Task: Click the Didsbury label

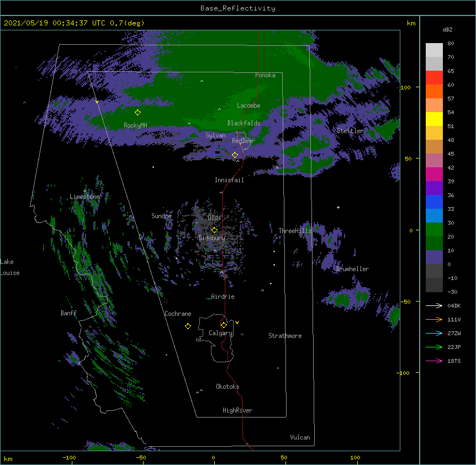Action: pos(212,238)
